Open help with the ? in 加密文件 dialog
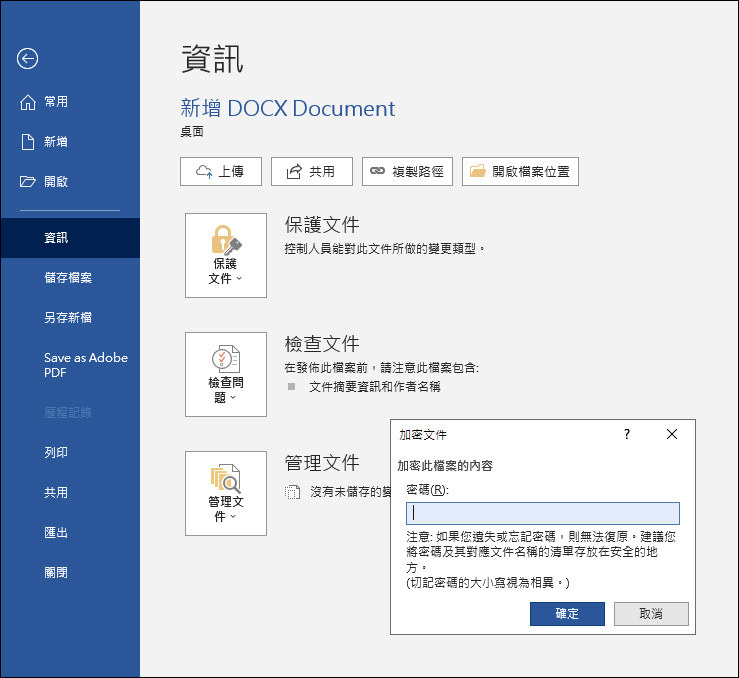 [627, 434]
